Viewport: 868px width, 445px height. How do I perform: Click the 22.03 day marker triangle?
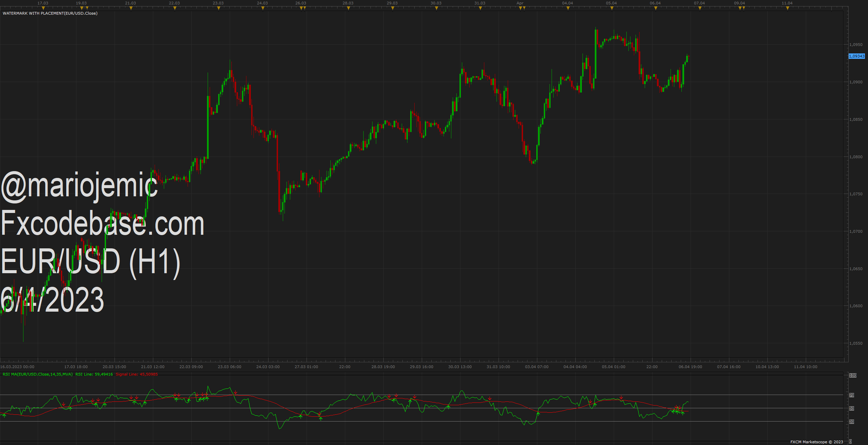(175, 8)
